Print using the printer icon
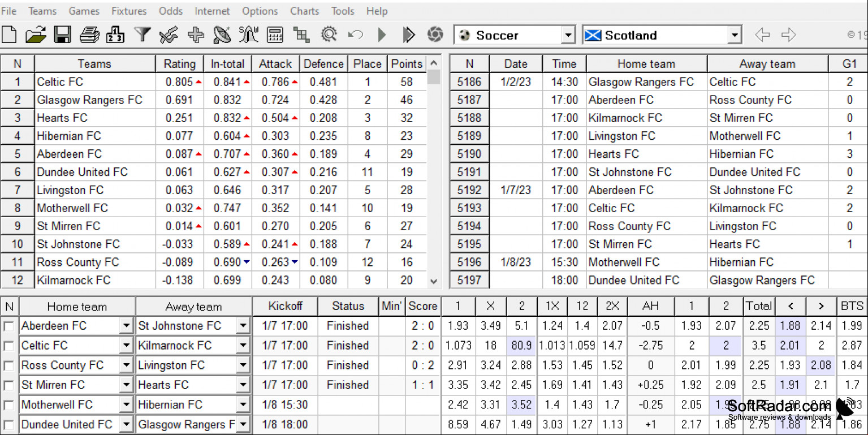Screen dimensions: 868x435 (x=89, y=35)
